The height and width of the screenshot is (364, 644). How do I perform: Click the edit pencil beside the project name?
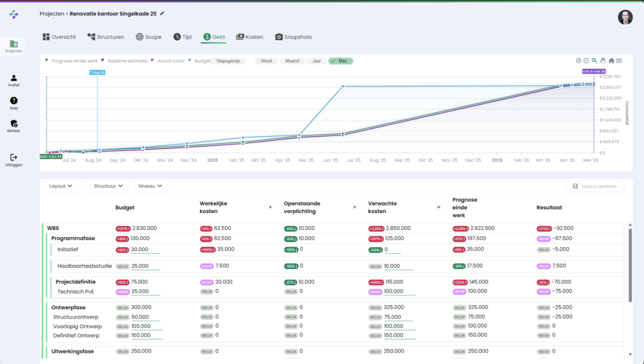click(162, 13)
